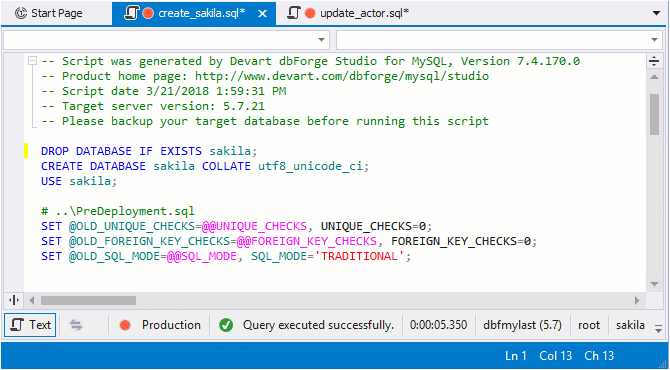Image resolution: width=670 pixels, height=370 pixels.
Task: Toggle the Text view button
Action: tap(30, 325)
